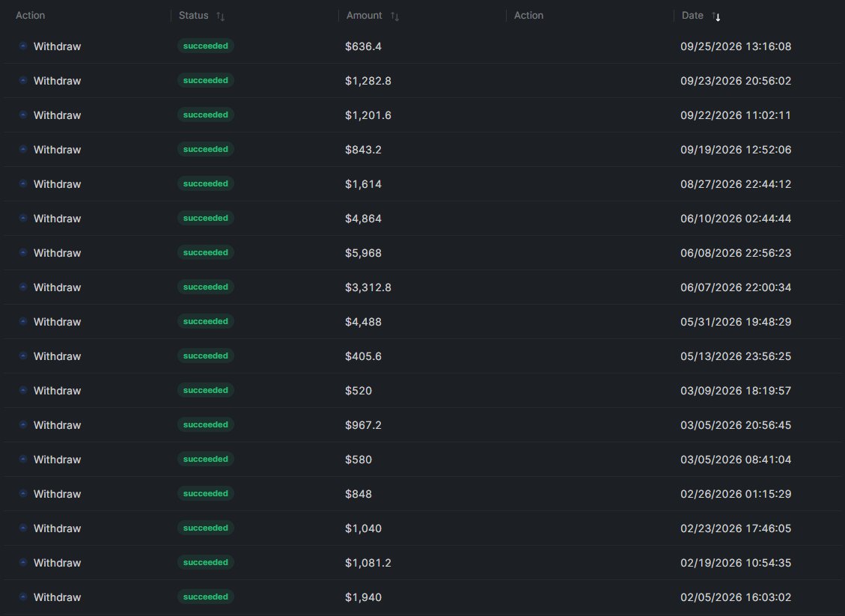The image size is (845, 616).
Task: Select the $1,614 amount cell
Action: (x=363, y=185)
